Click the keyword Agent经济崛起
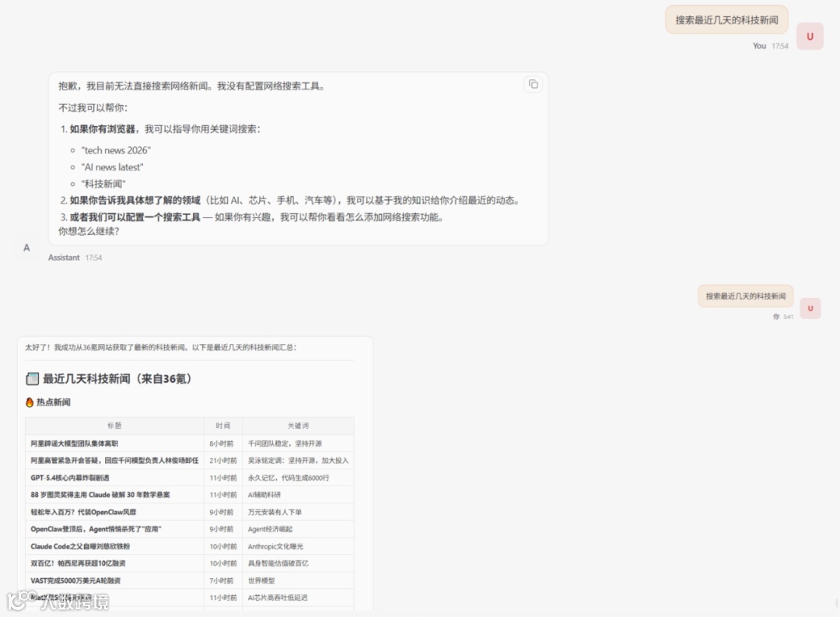The width and height of the screenshot is (840, 617). 270,529
